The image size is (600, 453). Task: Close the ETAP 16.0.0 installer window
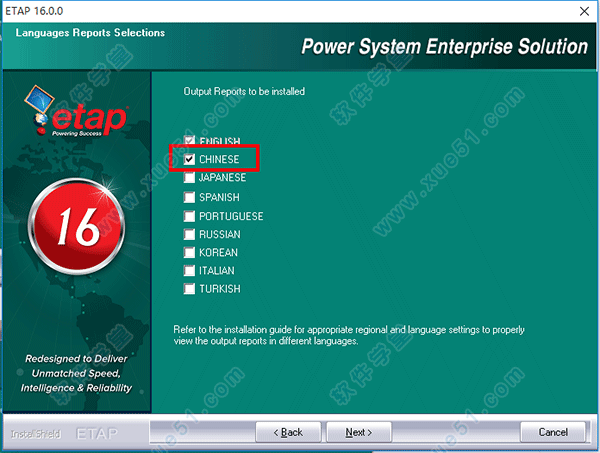click(x=584, y=11)
